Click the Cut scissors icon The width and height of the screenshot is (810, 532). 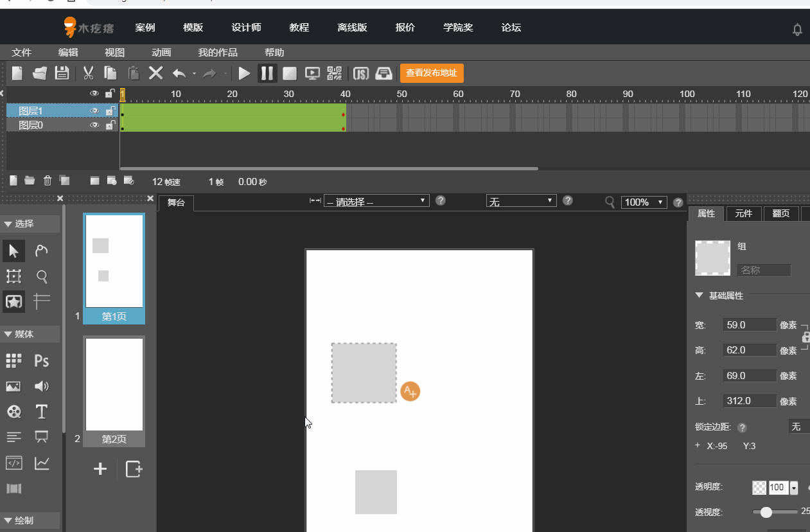89,73
